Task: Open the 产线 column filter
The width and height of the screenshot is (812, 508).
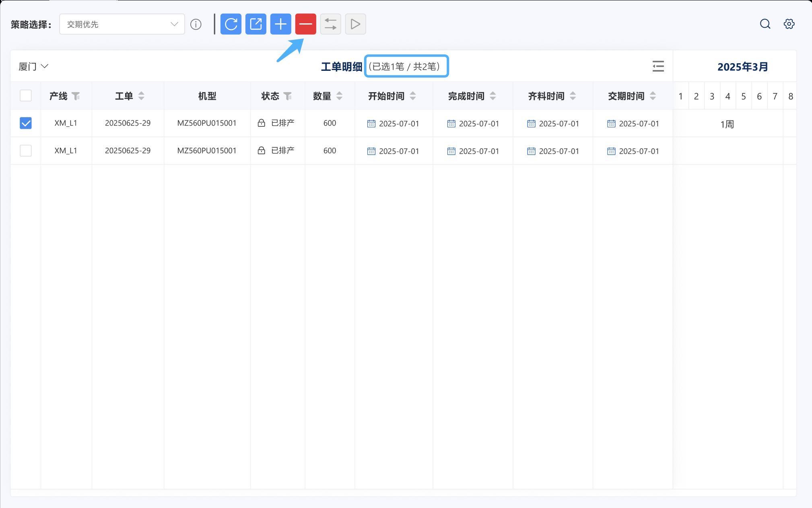Action: coord(76,96)
